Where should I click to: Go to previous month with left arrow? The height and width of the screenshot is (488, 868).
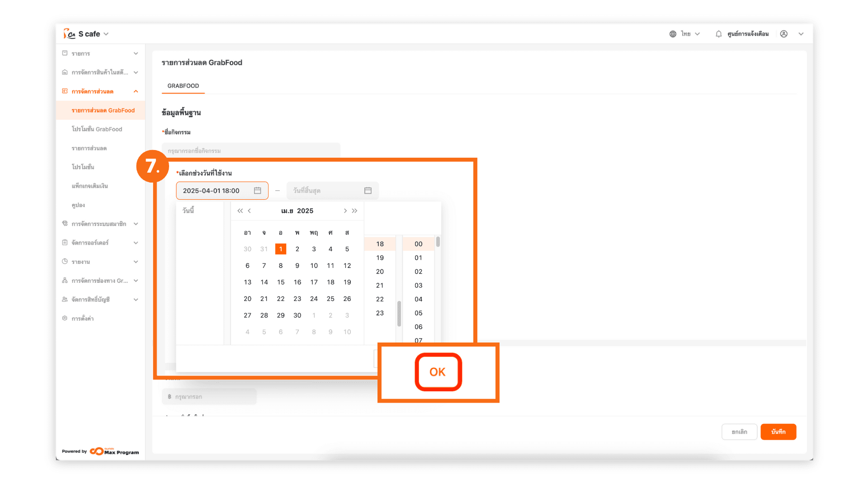[250, 211]
